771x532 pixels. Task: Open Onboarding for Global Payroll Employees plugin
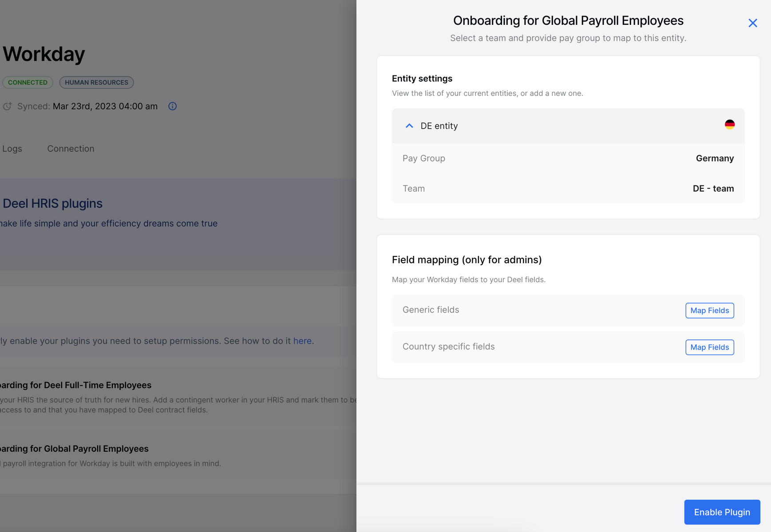[x=74, y=449]
